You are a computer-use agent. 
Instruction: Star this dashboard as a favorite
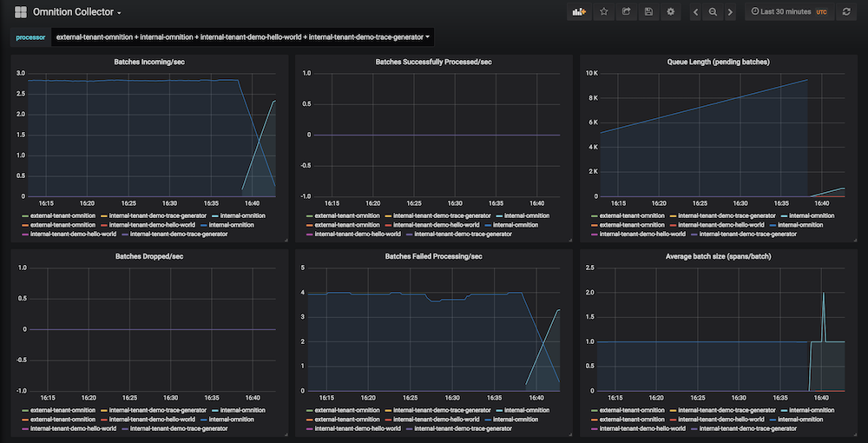(x=604, y=12)
